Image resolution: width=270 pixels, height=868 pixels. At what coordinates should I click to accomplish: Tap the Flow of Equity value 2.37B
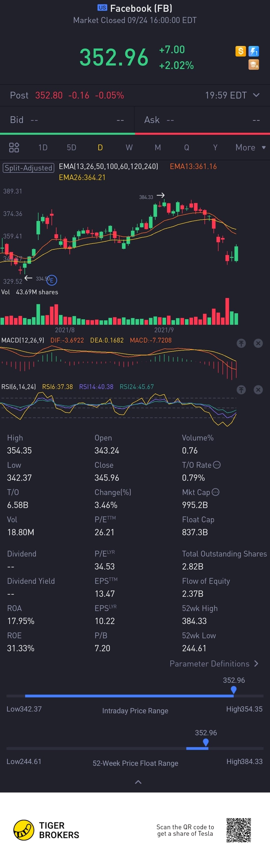click(192, 594)
